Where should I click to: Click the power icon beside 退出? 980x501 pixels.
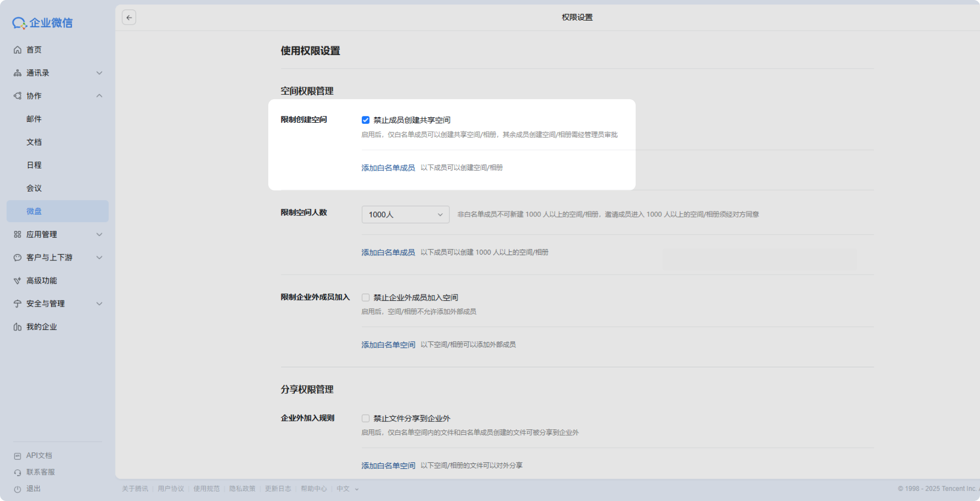coord(18,488)
